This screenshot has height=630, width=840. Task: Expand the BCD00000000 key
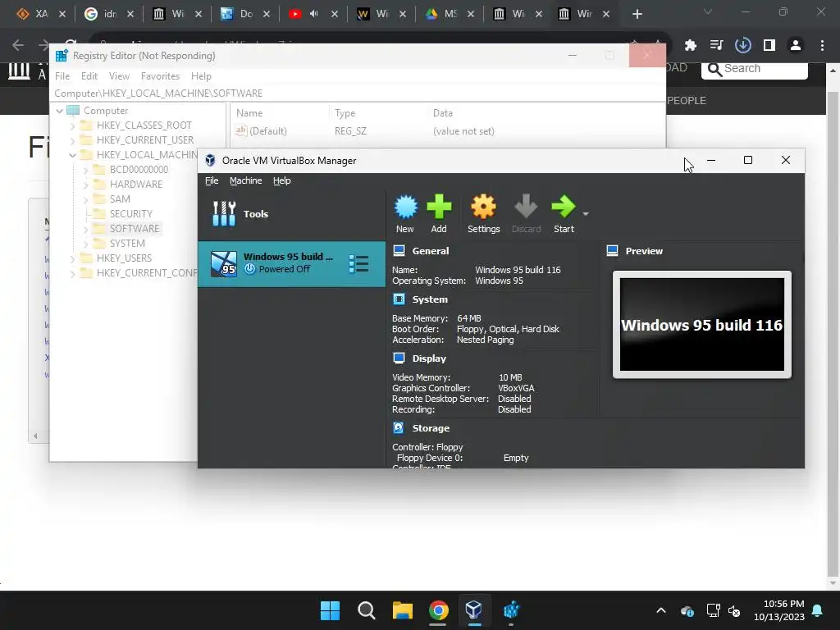85,170
